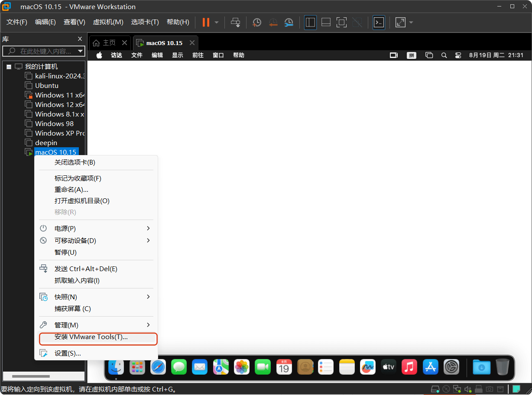Click the network adapter status bar icon

point(457,389)
